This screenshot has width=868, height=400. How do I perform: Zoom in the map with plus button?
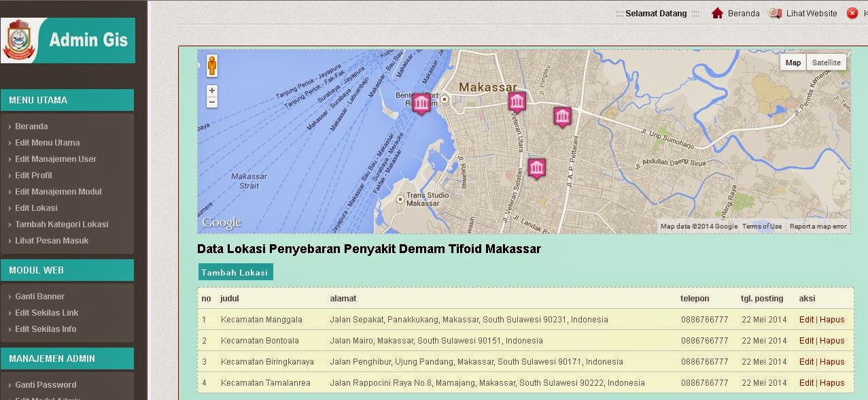click(x=212, y=90)
